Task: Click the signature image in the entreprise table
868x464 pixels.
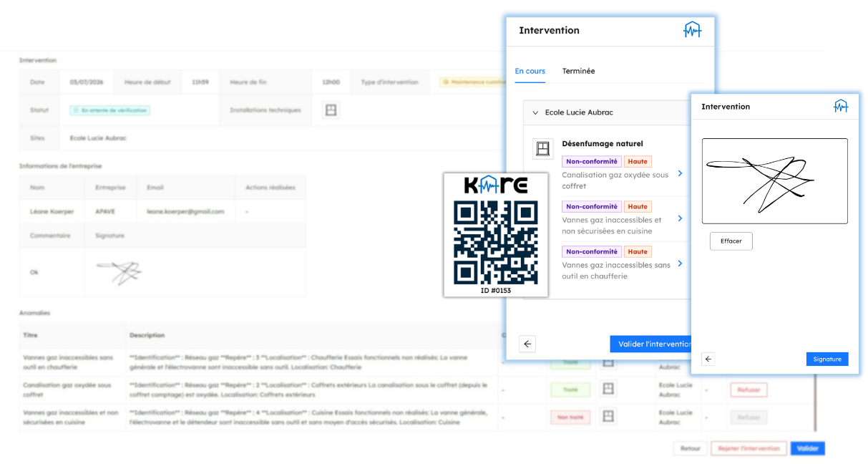Action: [119, 272]
